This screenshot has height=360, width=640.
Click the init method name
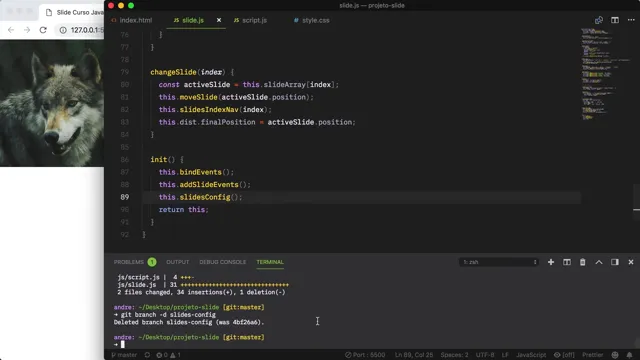pyautogui.click(x=159, y=160)
